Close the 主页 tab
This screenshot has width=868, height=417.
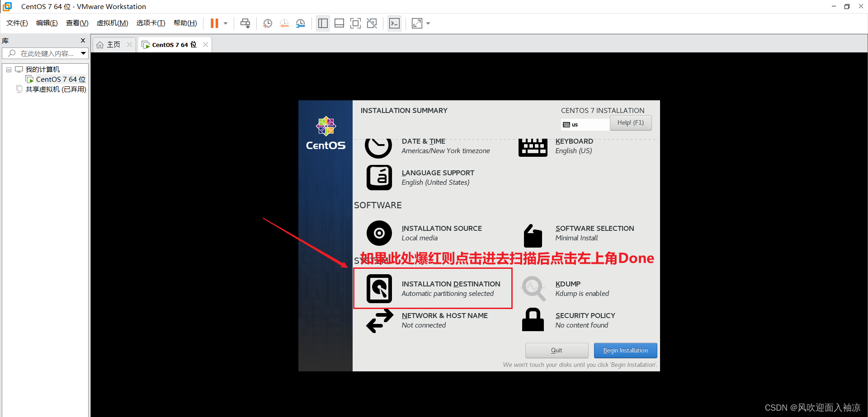tap(130, 44)
